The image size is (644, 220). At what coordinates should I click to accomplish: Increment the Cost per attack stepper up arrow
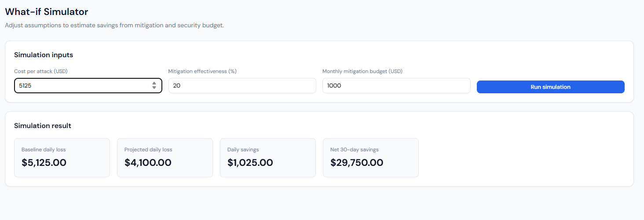(154, 83)
